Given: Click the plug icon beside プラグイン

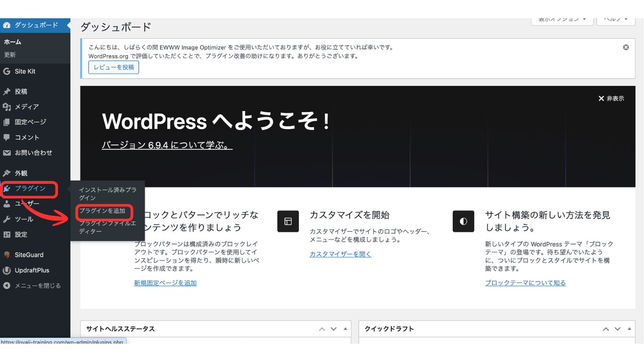Looking at the screenshot, I should (7, 189).
